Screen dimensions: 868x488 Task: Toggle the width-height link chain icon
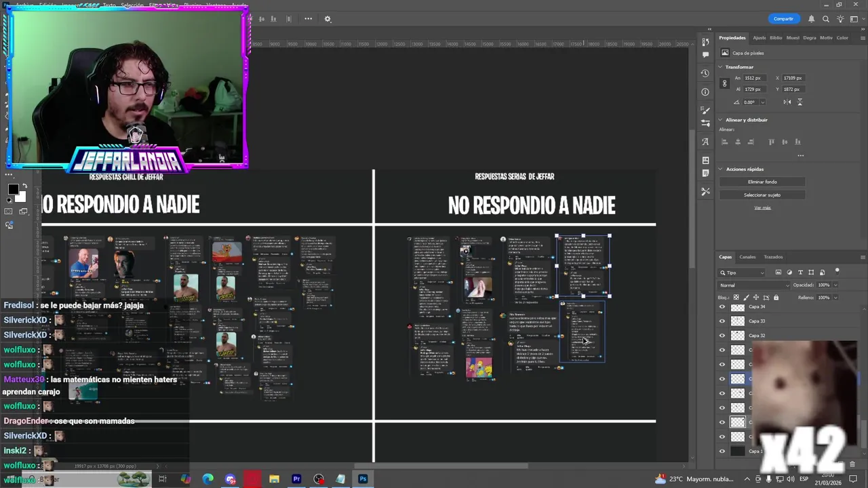(x=724, y=83)
